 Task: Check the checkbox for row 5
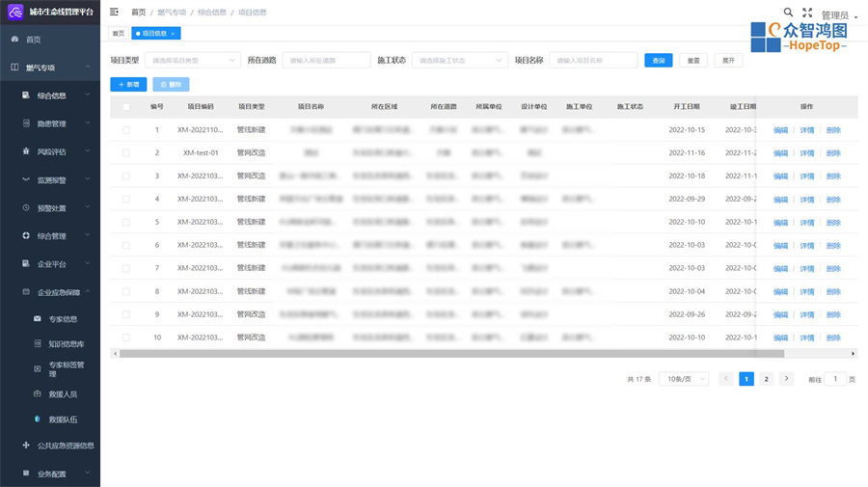[x=126, y=223]
